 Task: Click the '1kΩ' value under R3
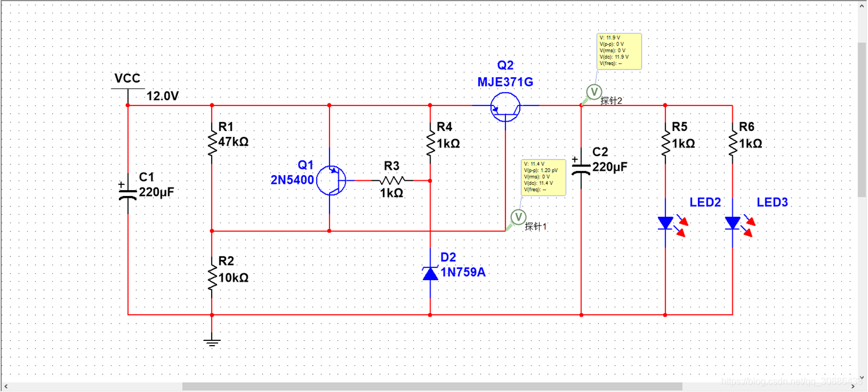(x=392, y=193)
